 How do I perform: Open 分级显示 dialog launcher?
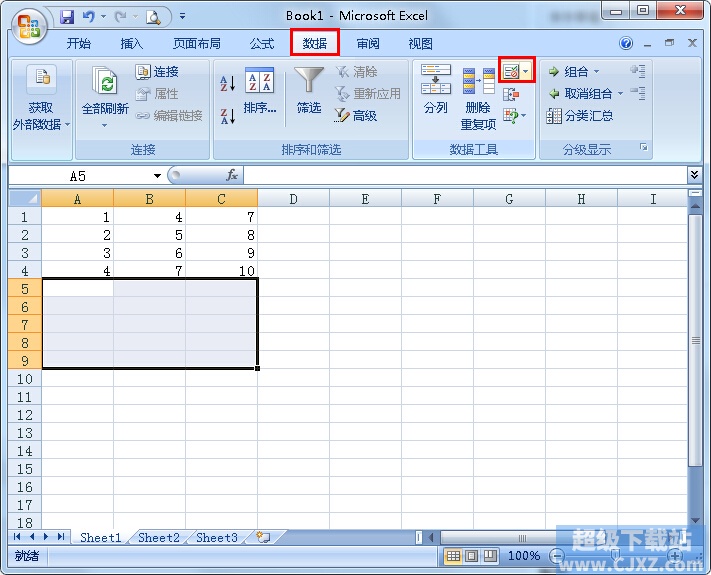click(x=643, y=147)
